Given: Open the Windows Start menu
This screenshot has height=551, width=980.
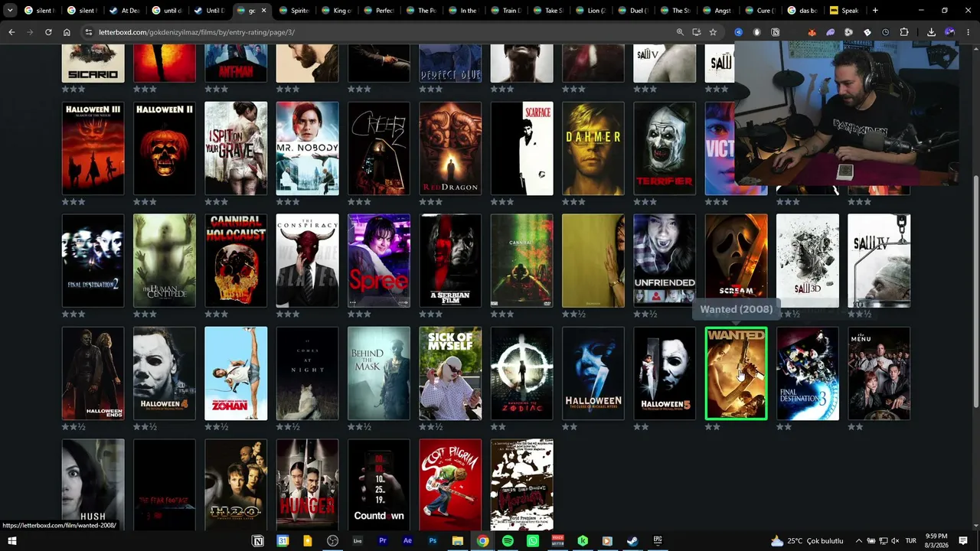Looking at the screenshot, I should pos(11,541).
